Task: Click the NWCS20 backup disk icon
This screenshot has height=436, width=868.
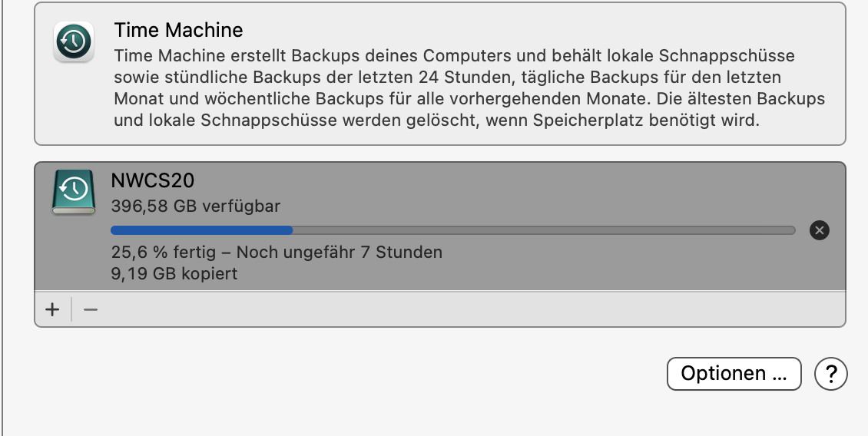Action: pos(73,191)
